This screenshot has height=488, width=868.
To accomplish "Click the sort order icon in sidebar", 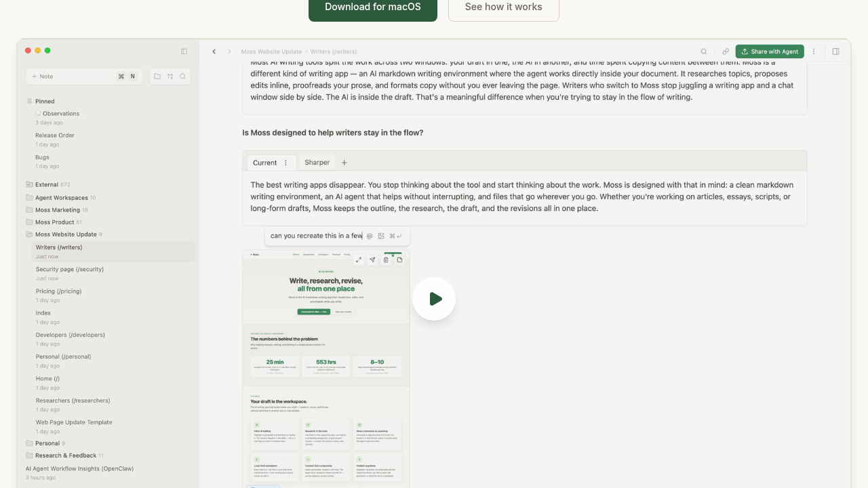I will click(x=170, y=77).
